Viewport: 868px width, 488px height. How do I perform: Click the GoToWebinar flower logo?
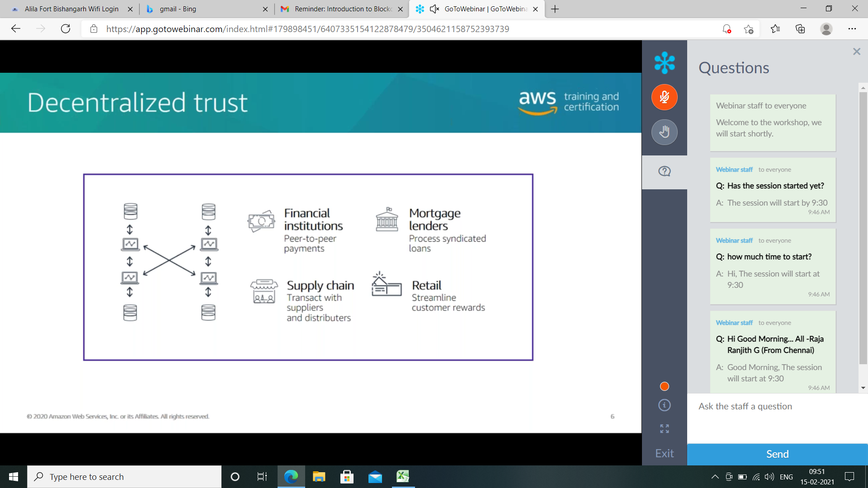click(664, 62)
